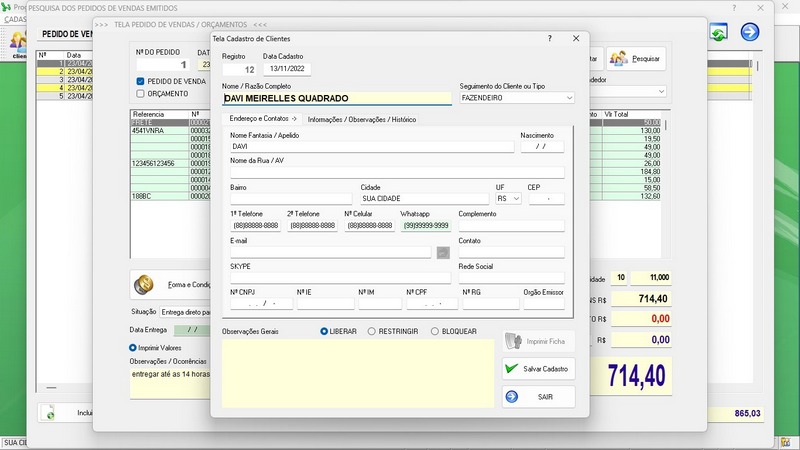800x450 pixels.
Task: Click the Pesquisar people icon in order window
Action: (x=618, y=59)
